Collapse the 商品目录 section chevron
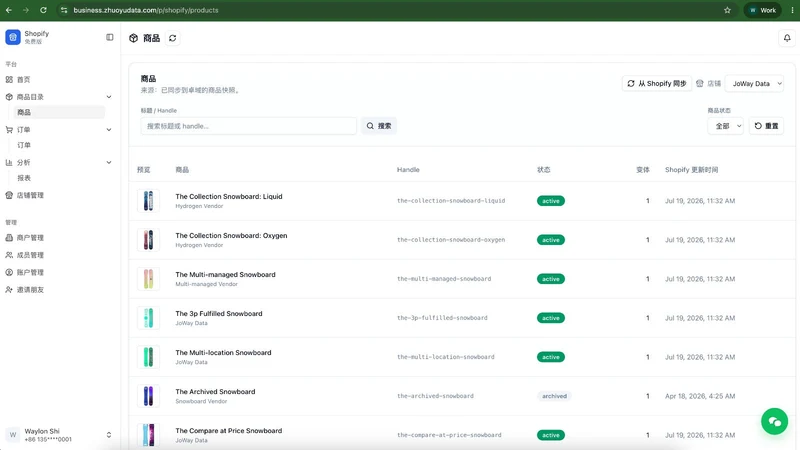This screenshot has height=450, width=800. pyautogui.click(x=109, y=97)
